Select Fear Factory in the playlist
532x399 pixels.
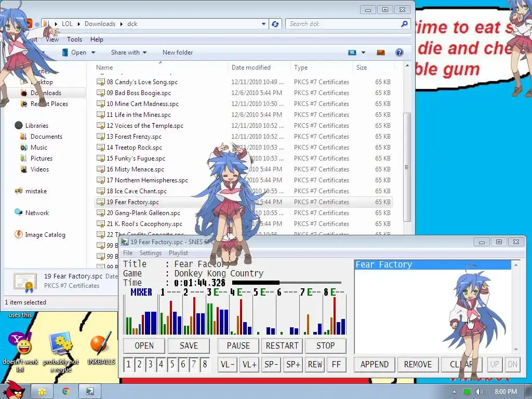433,264
